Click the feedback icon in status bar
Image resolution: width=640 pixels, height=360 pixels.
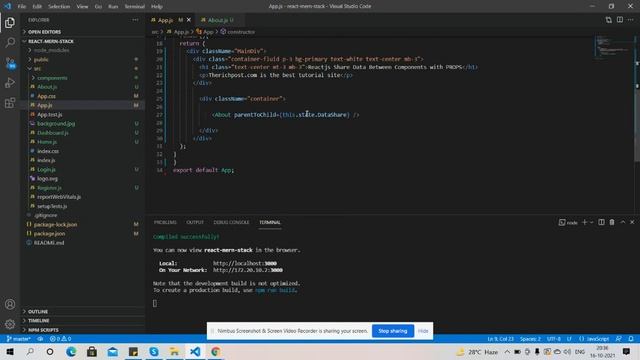tap(619, 339)
